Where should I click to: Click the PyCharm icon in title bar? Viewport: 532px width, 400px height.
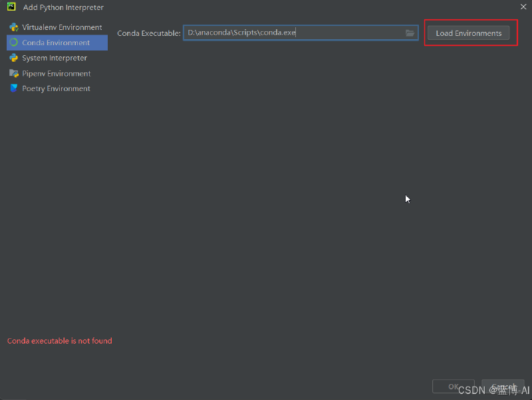click(11, 7)
